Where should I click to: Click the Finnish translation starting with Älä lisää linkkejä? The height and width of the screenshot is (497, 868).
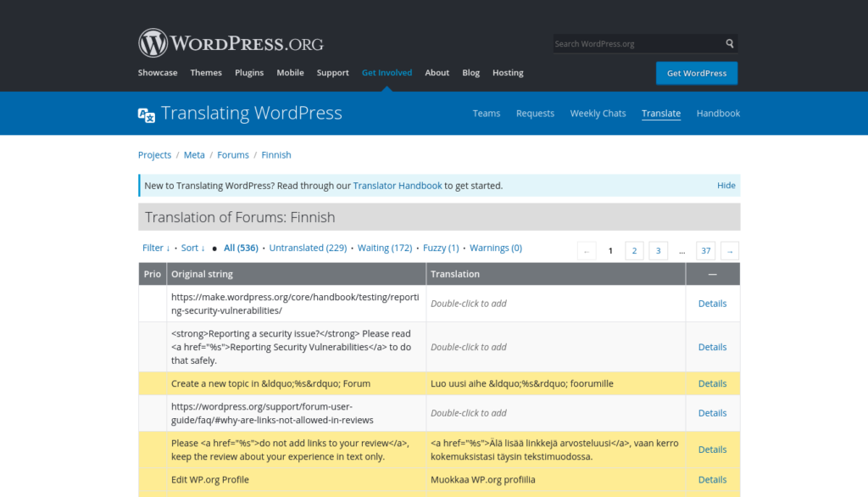click(554, 450)
